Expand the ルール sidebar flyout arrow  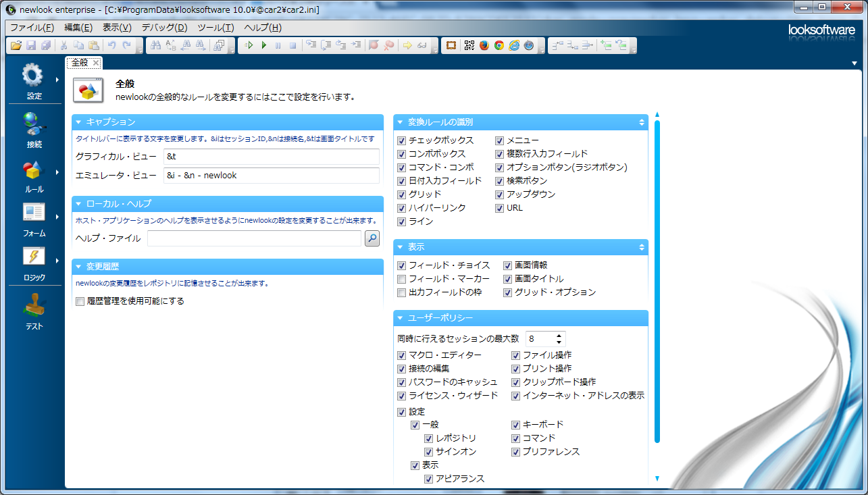57,172
